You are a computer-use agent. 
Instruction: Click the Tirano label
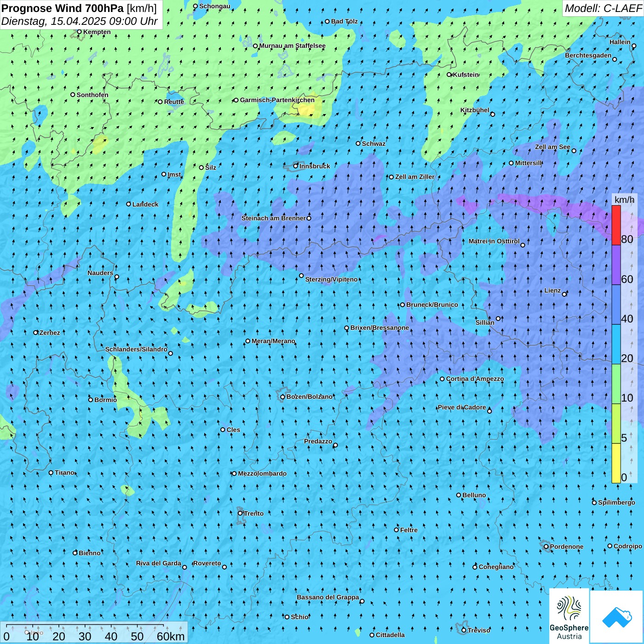pos(64,472)
